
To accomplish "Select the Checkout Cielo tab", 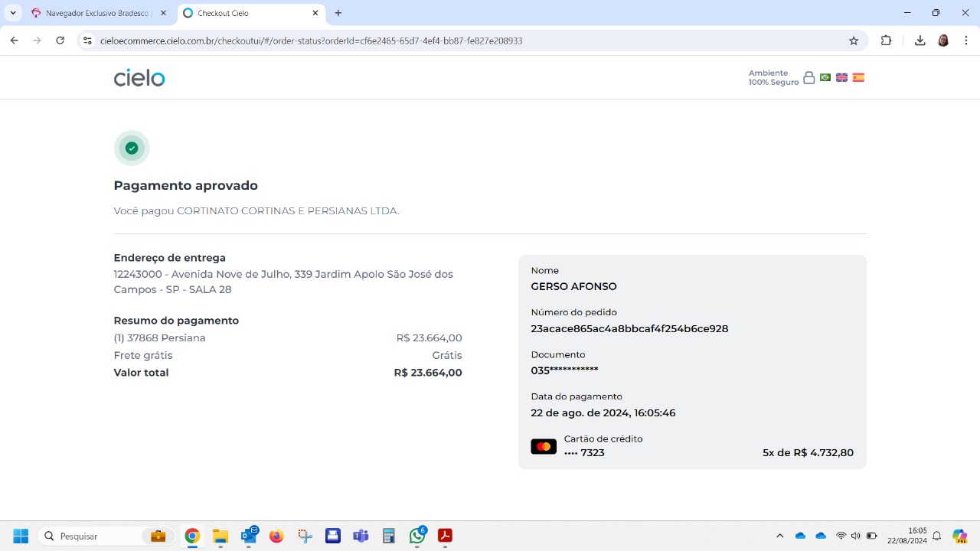I will (251, 13).
